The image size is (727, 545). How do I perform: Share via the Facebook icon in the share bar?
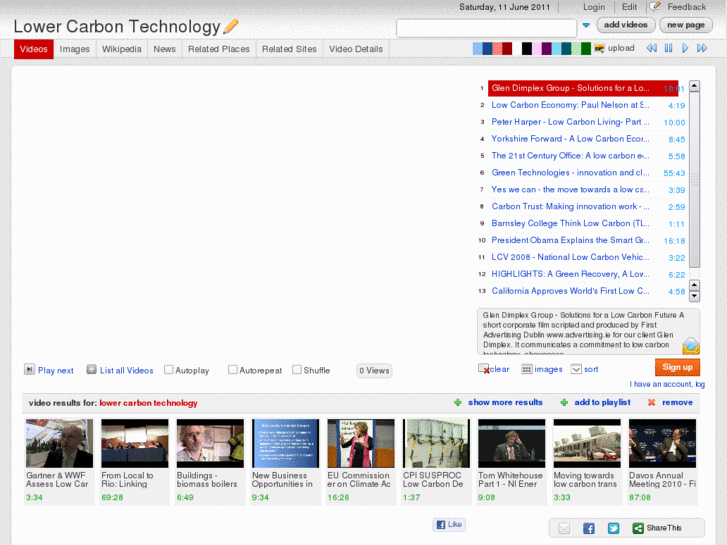click(589, 528)
